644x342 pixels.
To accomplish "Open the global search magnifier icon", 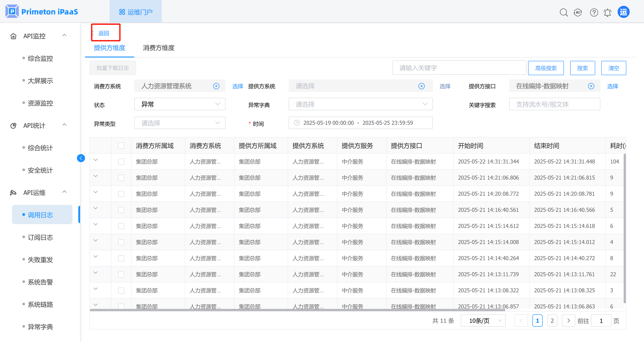I will (563, 12).
